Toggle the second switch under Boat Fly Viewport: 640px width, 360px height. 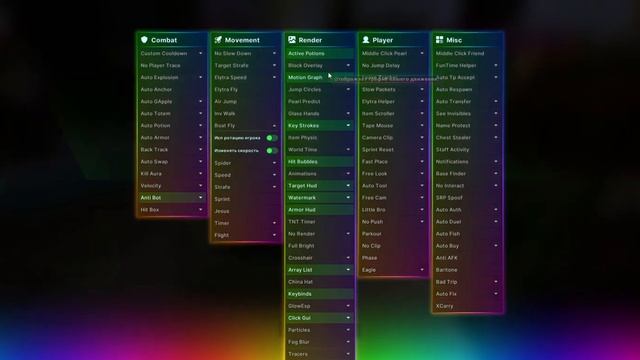click(x=272, y=151)
